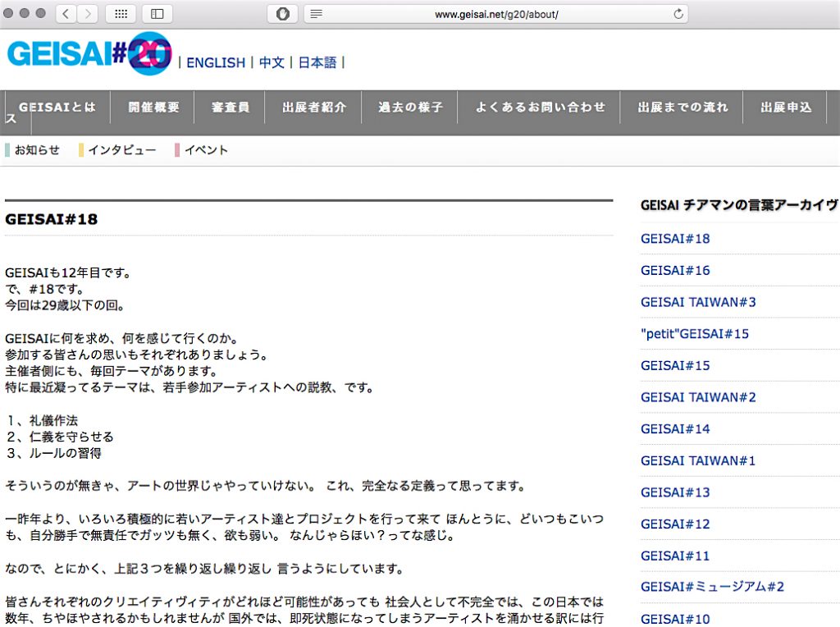
Task: Open the 過去の様子 menu item
Action: click(410, 108)
